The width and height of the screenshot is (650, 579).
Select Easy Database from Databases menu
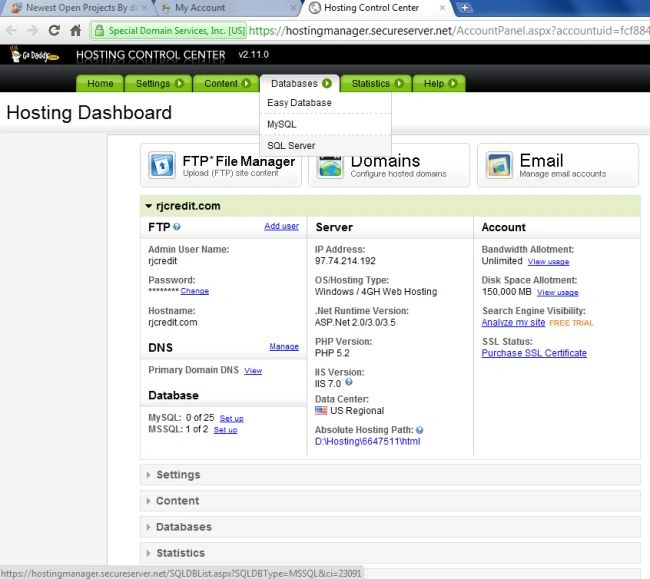pyautogui.click(x=325, y=103)
